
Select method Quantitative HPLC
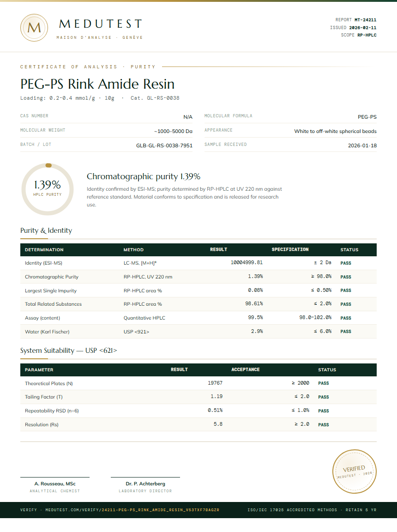[144, 318]
